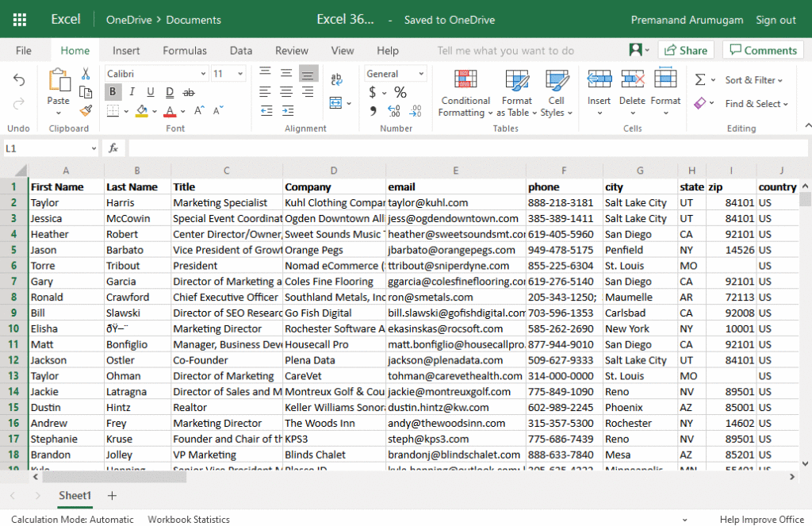Click the Share button
This screenshot has height=526, width=812.
pos(686,50)
